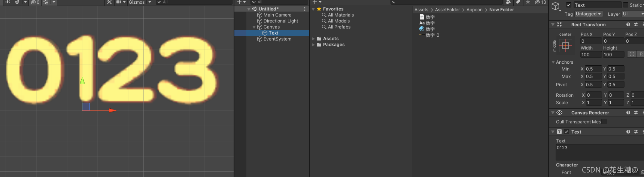Click the Pos X input field
644x177 pixels.
590,41
